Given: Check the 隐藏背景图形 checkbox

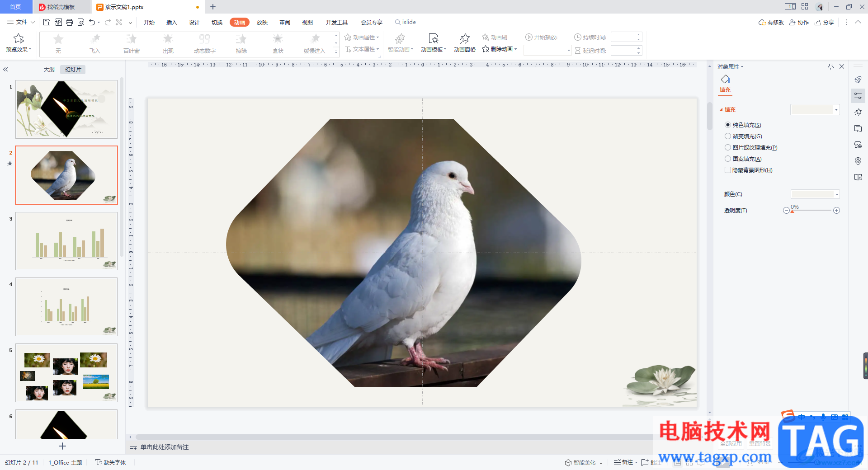Looking at the screenshot, I should point(728,170).
